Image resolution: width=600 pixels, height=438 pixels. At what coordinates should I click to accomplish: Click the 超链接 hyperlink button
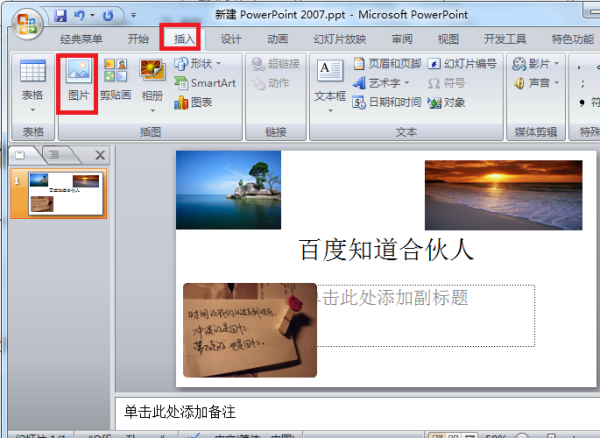point(276,64)
